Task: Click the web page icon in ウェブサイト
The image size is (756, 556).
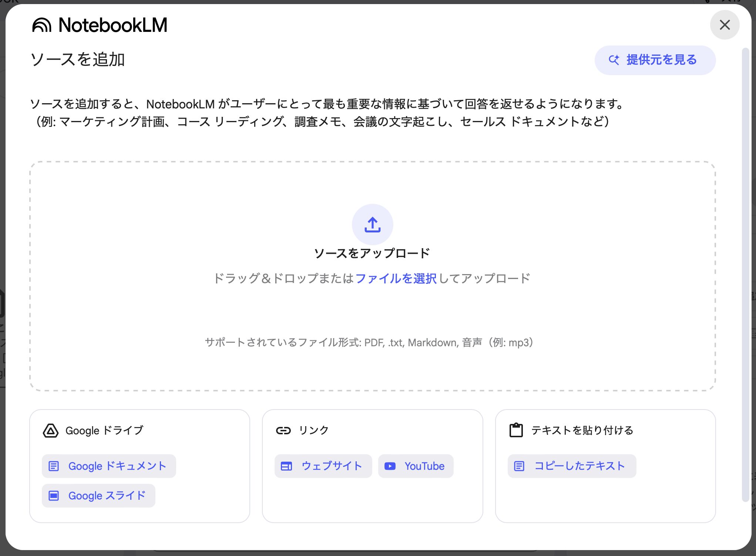Action: [x=286, y=466]
